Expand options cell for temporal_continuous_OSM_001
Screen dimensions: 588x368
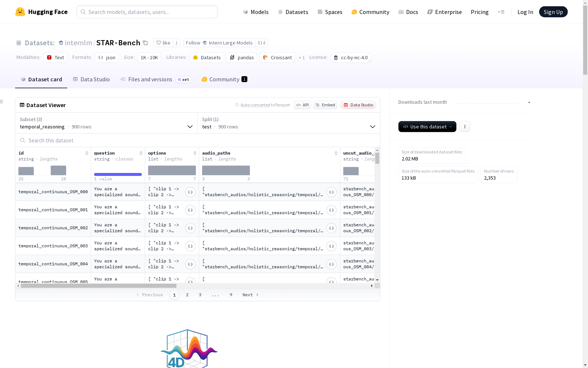click(190, 210)
